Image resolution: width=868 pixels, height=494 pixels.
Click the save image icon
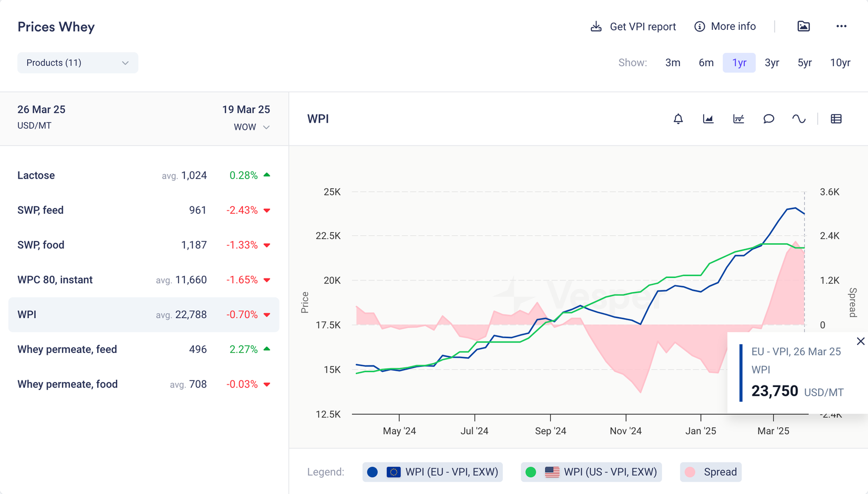(x=803, y=27)
